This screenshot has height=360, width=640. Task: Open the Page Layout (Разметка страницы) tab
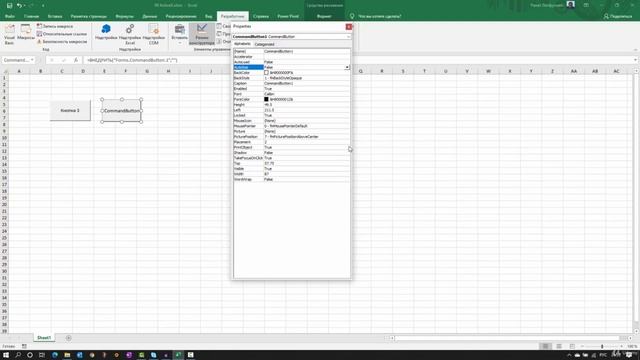(89, 16)
